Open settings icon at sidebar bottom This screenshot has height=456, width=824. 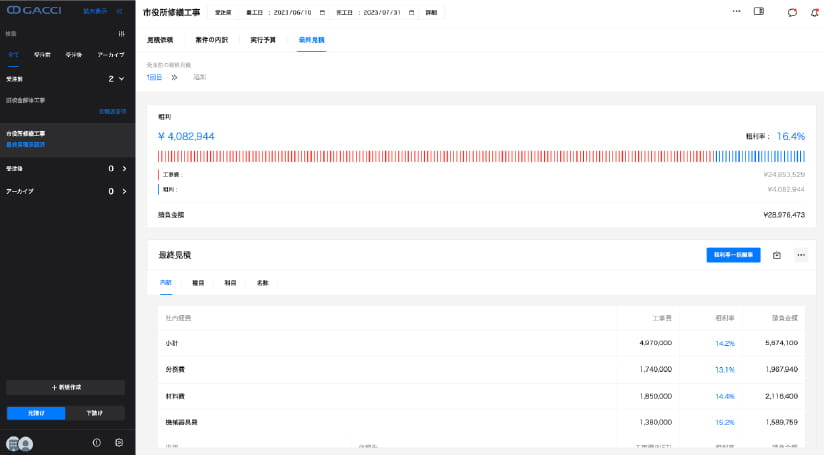click(x=119, y=442)
